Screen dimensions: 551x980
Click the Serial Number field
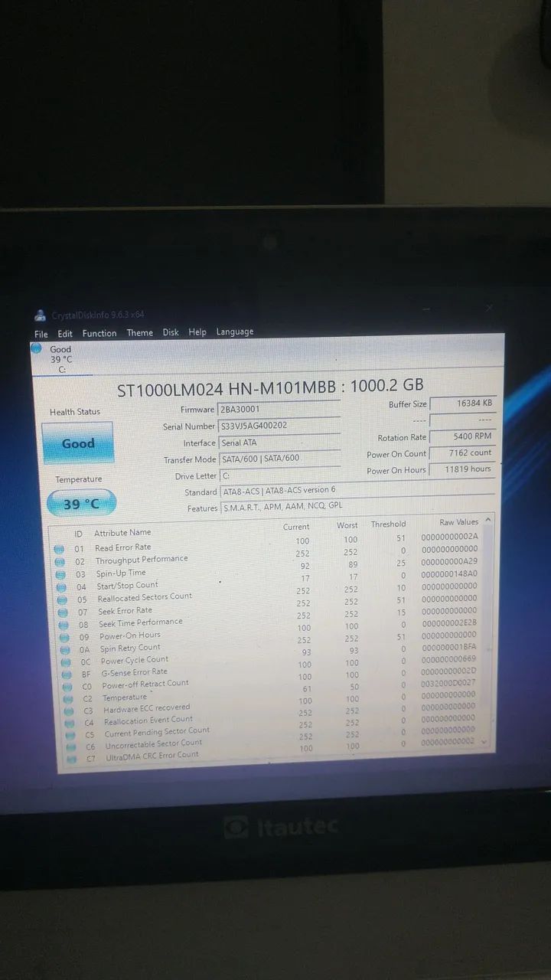(279, 426)
